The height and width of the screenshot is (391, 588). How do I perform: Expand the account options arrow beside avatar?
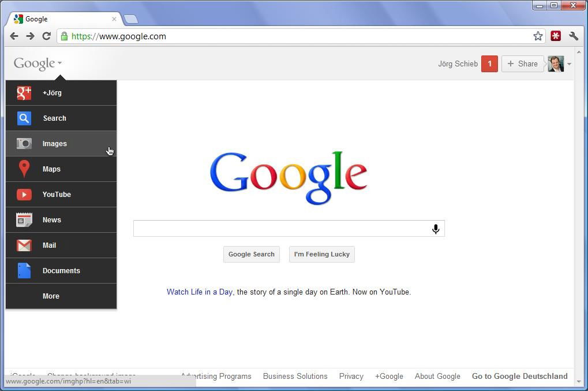570,64
